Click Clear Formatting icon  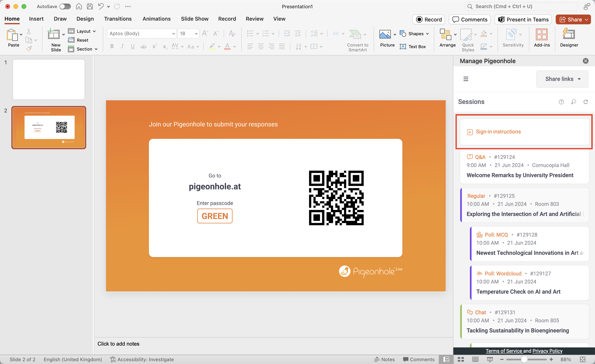[232, 33]
